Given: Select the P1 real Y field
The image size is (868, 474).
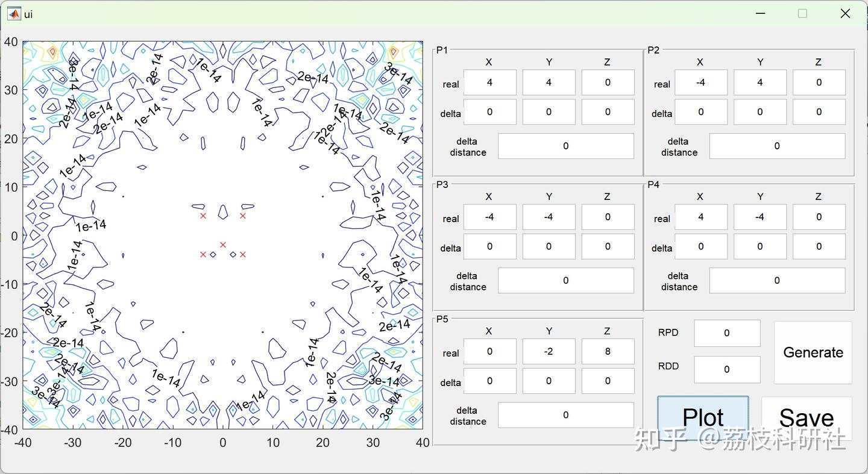Looking at the screenshot, I should (x=549, y=83).
